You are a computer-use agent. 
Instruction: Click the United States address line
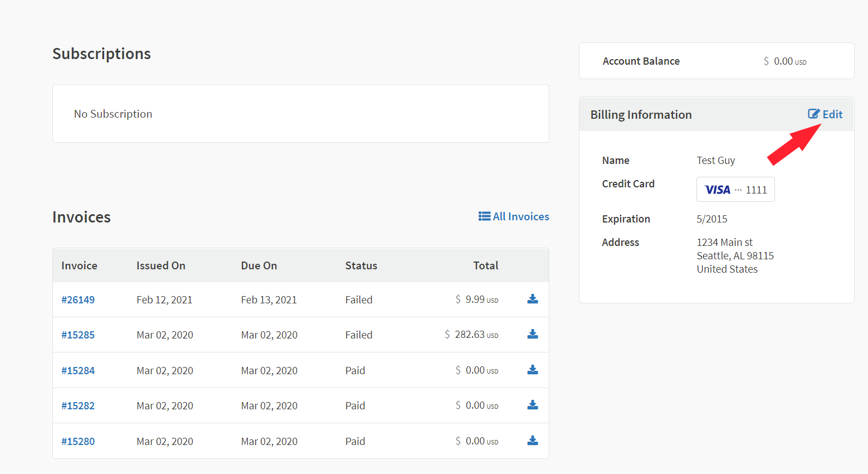coord(727,269)
